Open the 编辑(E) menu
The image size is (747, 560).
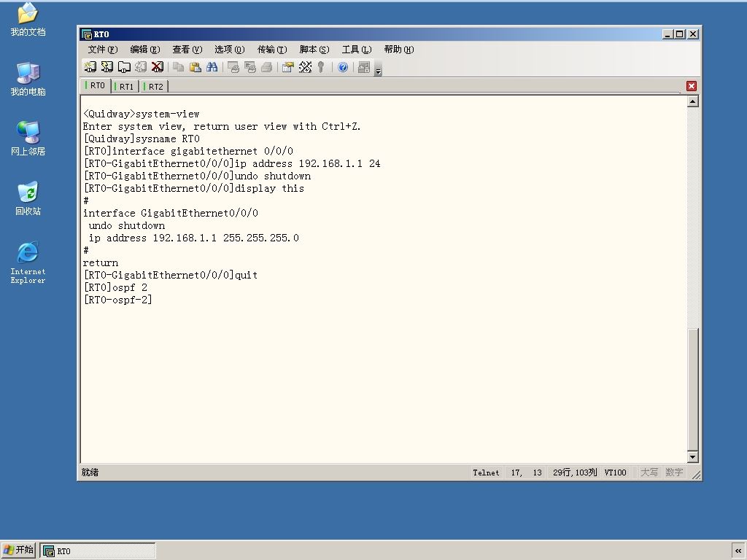click(x=145, y=50)
